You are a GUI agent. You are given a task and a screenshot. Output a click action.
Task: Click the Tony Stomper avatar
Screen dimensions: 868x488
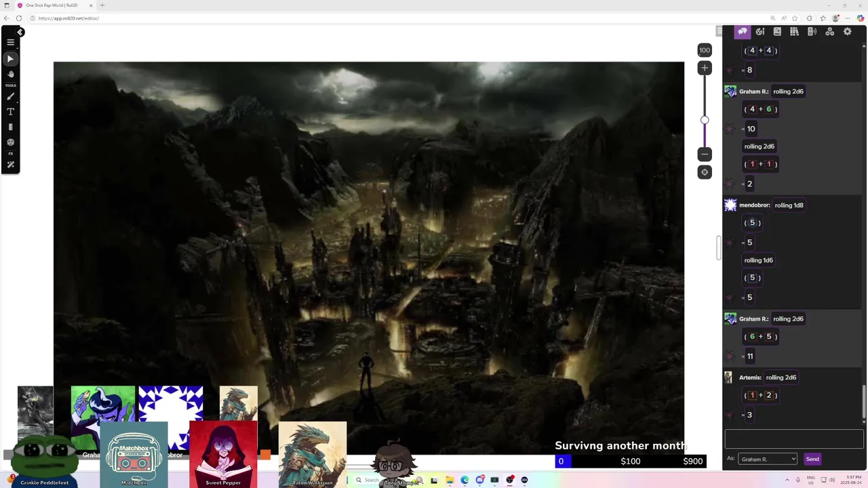[394, 464]
